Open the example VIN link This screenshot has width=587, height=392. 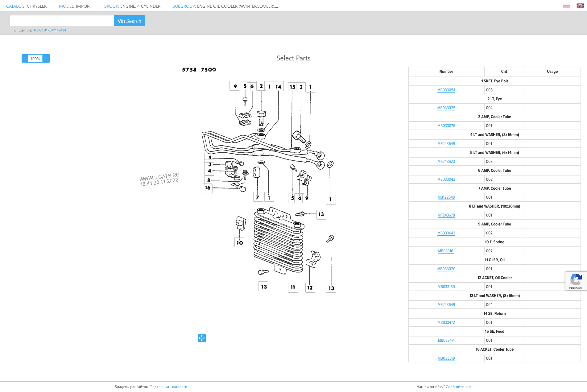(50, 30)
